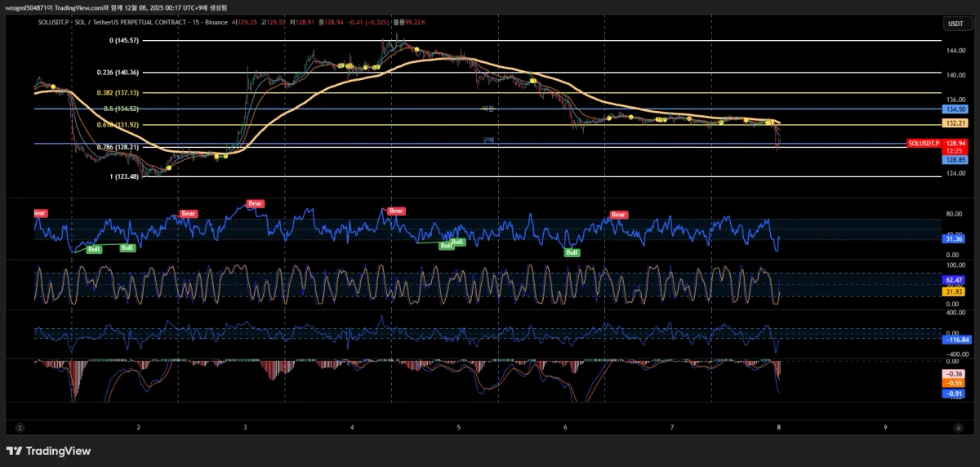
Task: Click the -0.91 MACD value tag
Action: pos(954,394)
